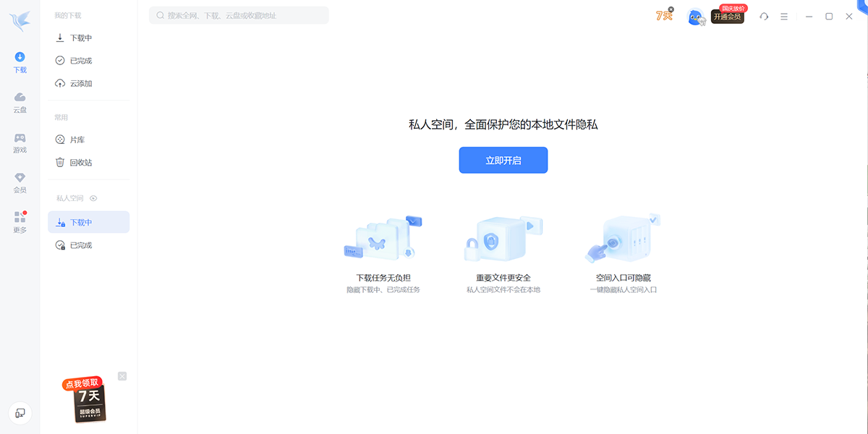Open the 会员 section
This screenshot has height=434, width=868.
click(19, 181)
